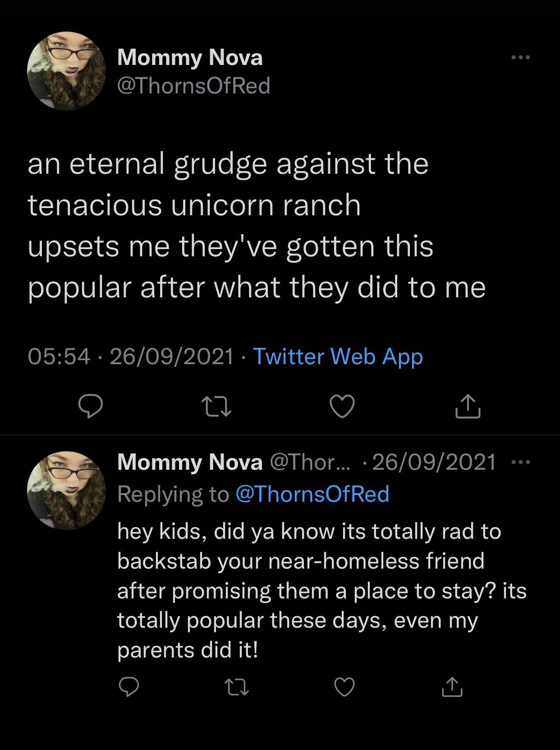The width and height of the screenshot is (560, 750).
Task: Retweet the main eternal grudge tweet
Action: click(x=216, y=406)
